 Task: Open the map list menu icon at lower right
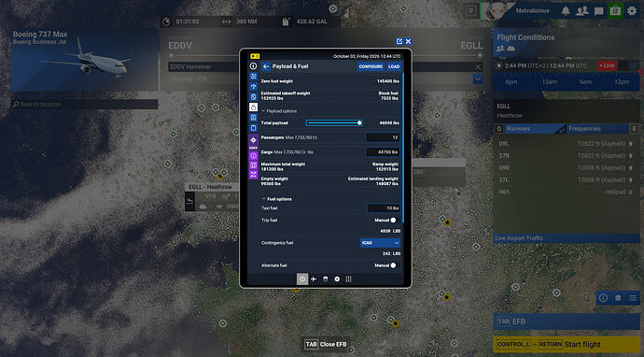(633, 298)
